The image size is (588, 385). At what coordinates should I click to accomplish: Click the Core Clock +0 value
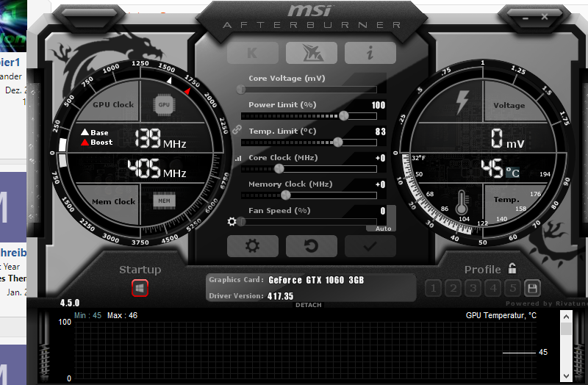click(380, 158)
